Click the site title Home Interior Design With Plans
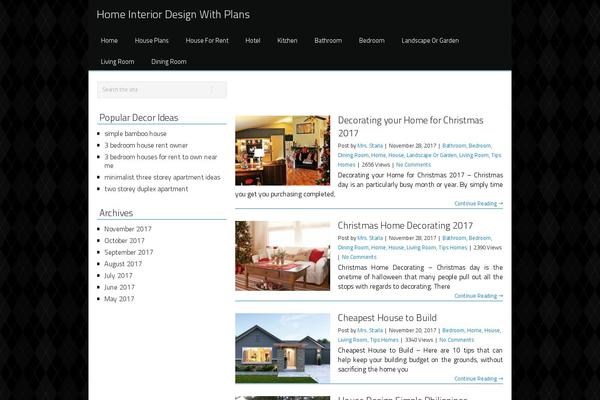Viewport: 600px width, 400px height. (173, 15)
